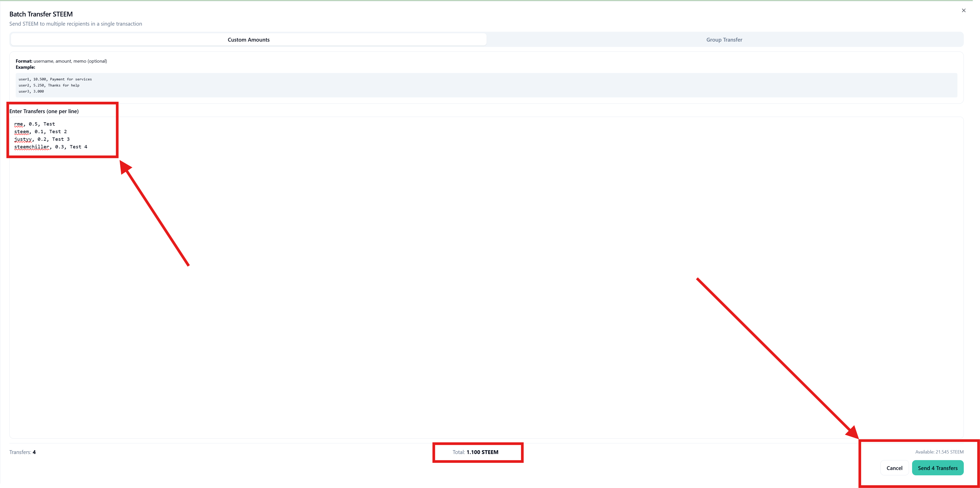Click the 'steem, 0.1, Test 2' line

pyautogui.click(x=40, y=132)
